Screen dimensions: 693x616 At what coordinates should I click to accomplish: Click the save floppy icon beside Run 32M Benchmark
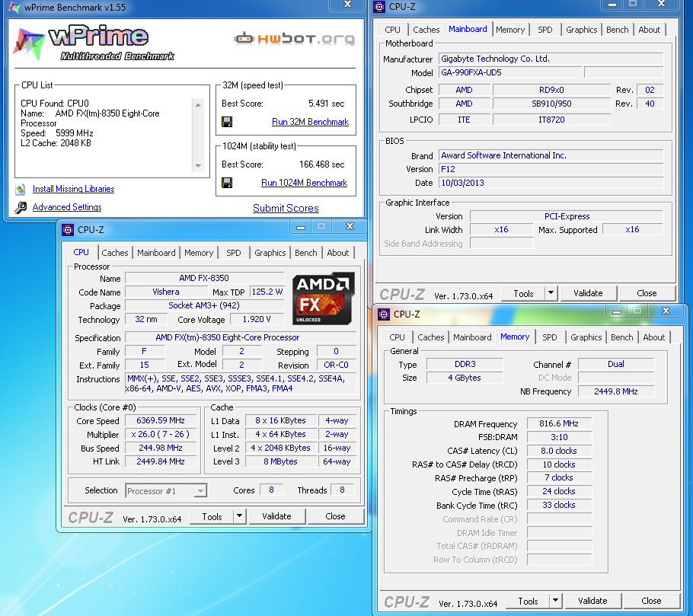(x=227, y=122)
